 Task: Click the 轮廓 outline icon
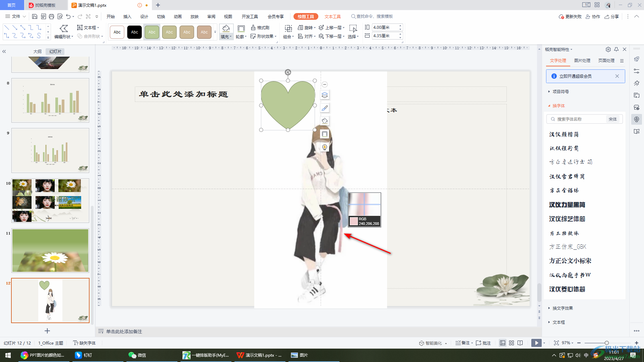point(241,28)
